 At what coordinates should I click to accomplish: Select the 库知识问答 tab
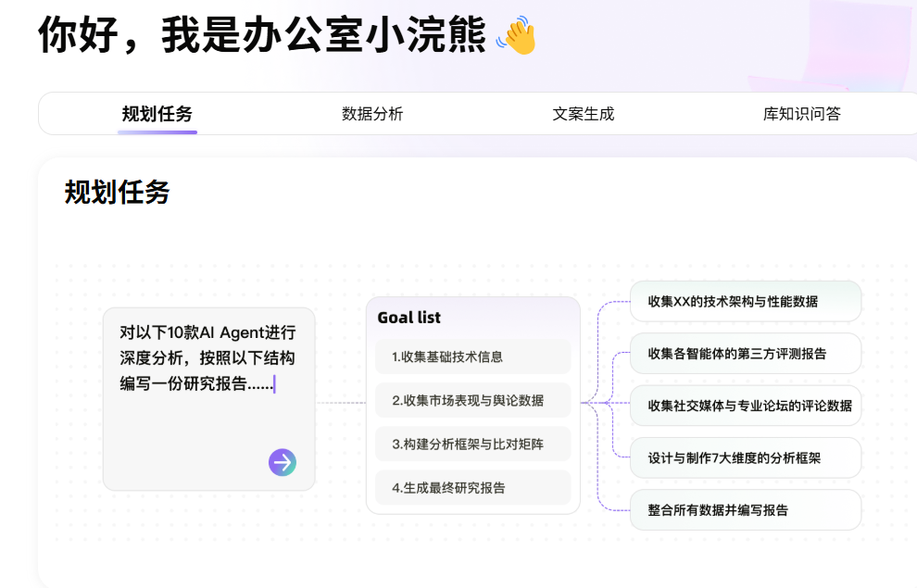click(x=802, y=114)
